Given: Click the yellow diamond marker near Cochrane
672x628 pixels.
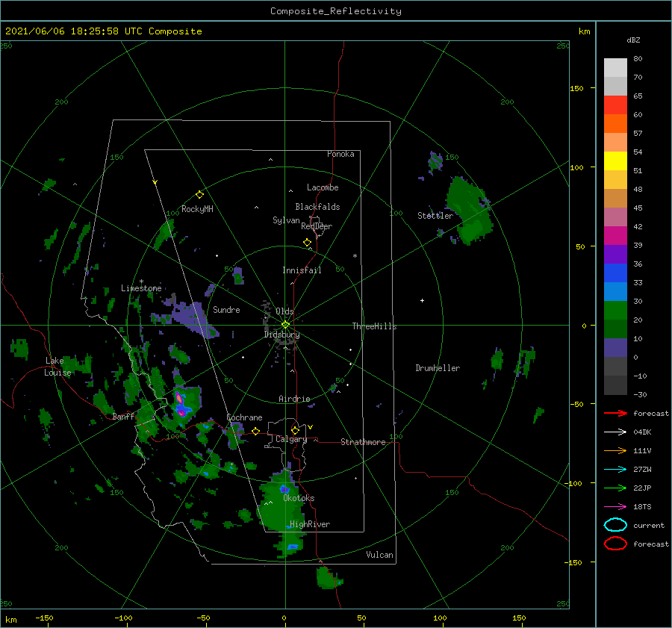Looking at the screenshot, I should click(256, 432).
